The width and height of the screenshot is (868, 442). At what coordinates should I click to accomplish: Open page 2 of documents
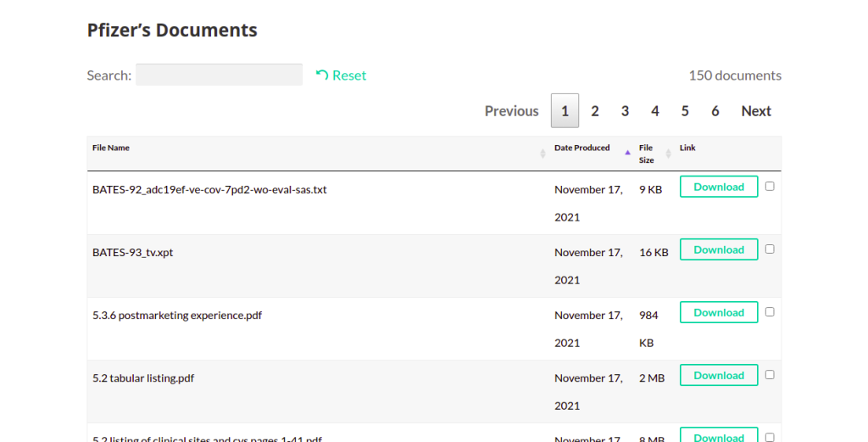click(x=594, y=111)
